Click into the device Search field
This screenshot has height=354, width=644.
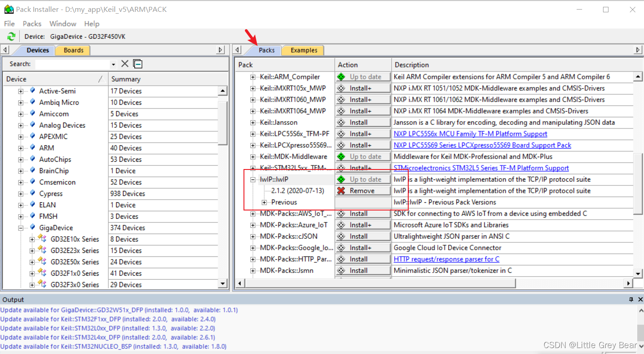72,64
